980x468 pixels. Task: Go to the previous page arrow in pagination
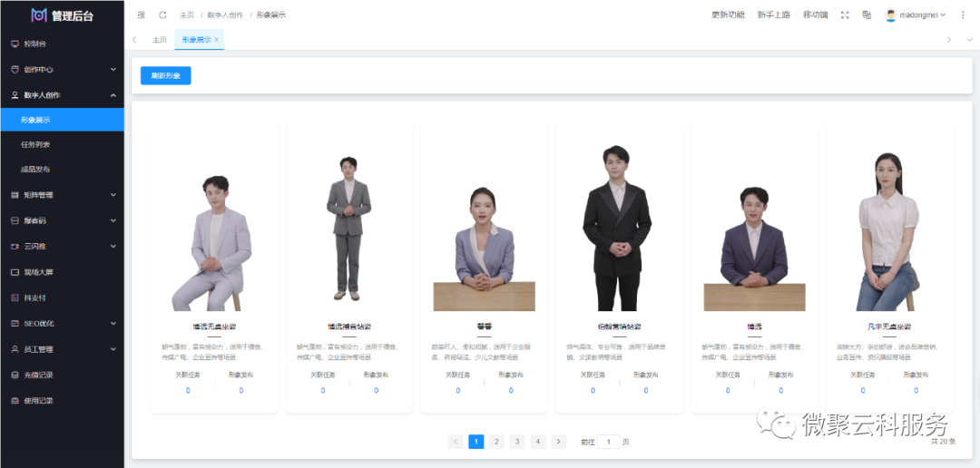click(x=456, y=442)
